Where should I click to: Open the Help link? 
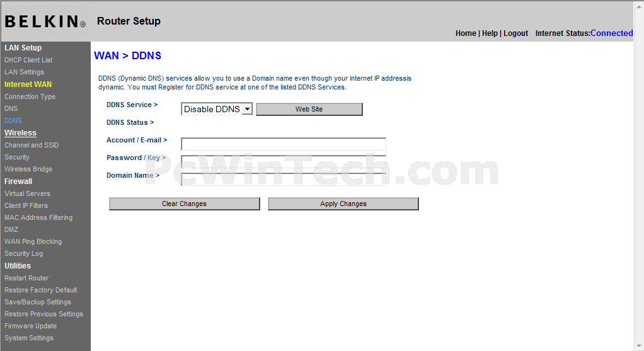pos(490,33)
